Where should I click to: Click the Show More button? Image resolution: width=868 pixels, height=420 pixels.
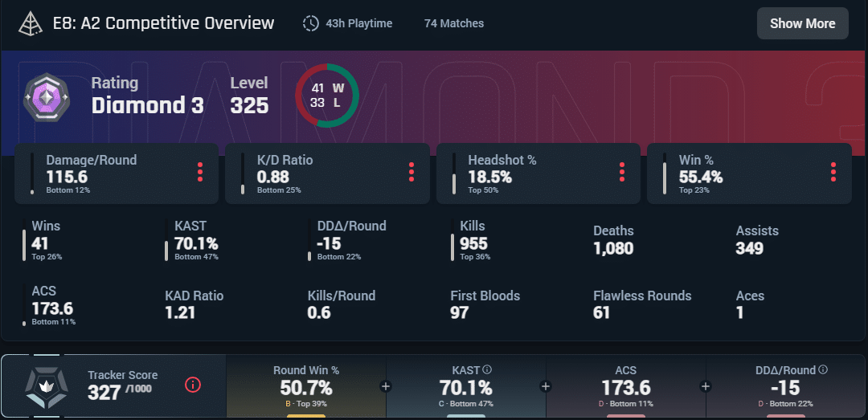point(802,23)
